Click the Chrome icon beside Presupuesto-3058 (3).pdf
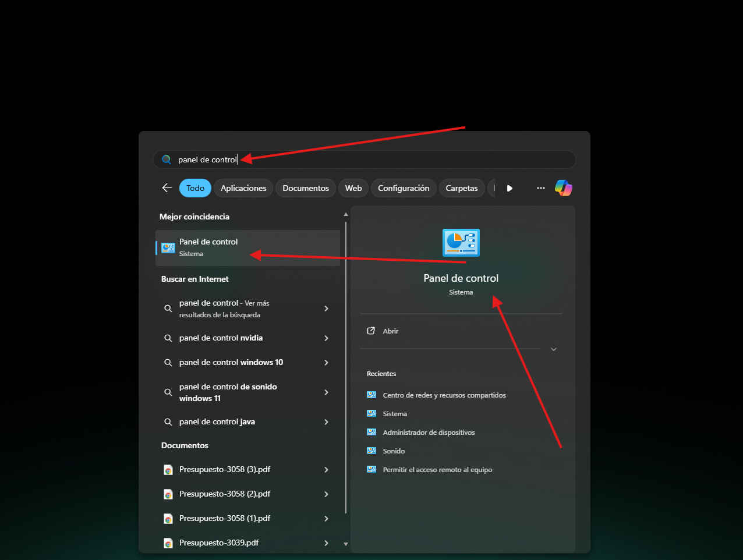 point(168,470)
